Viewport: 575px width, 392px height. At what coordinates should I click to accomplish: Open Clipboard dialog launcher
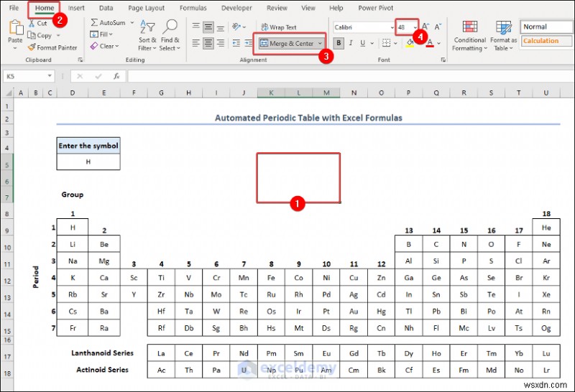pyautogui.click(x=80, y=60)
